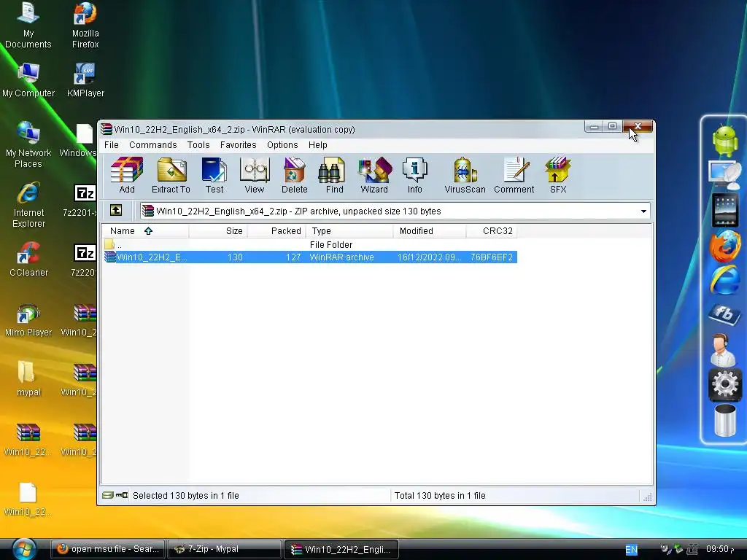
Task: Click the taskbar clock showing 09:50
Action: click(x=720, y=549)
